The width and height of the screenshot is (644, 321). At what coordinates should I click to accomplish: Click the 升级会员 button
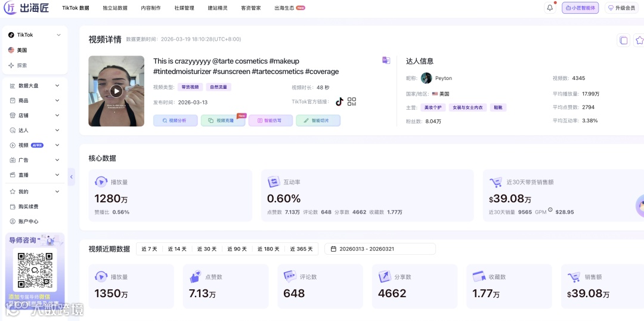pyautogui.click(x=621, y=8)
